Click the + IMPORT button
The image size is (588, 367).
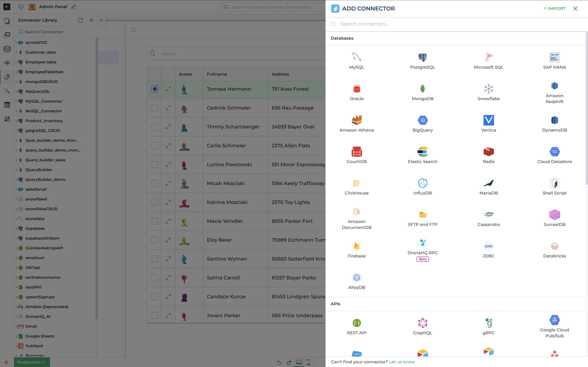(x=554, y=8)
